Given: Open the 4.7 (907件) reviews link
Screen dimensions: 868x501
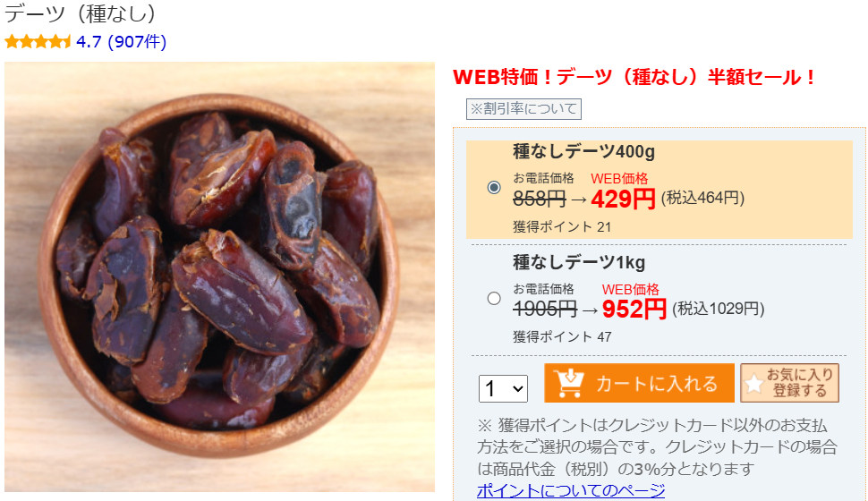Looking at the screenshot, I should click(x=121, y=41).
